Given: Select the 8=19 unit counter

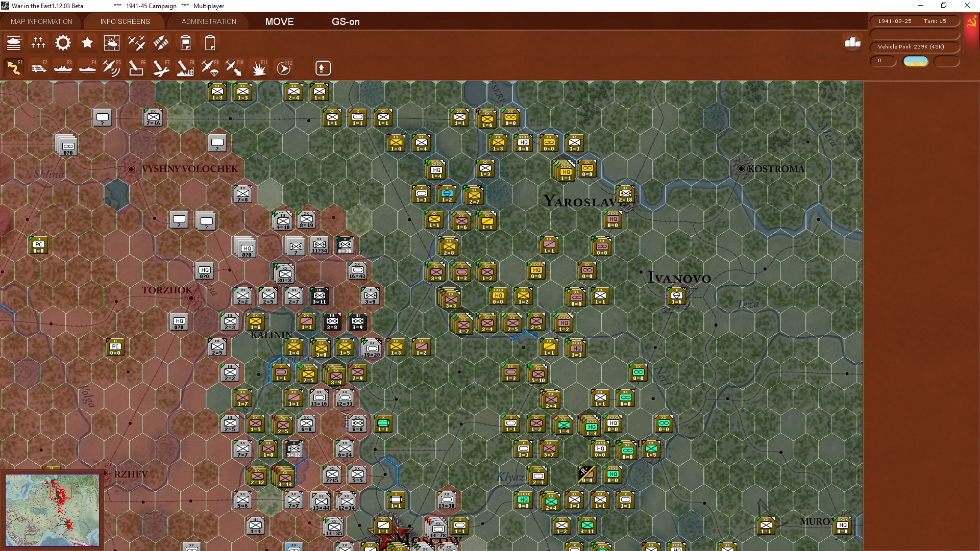Looking at the screenshot, I should tap(307, 219).
